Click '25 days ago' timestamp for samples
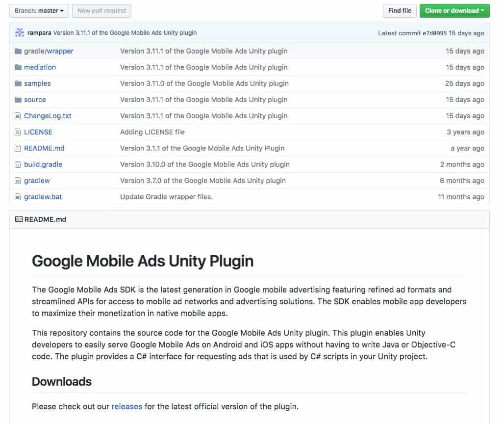Viewport: 504px width, 424px height. (464, 83)
